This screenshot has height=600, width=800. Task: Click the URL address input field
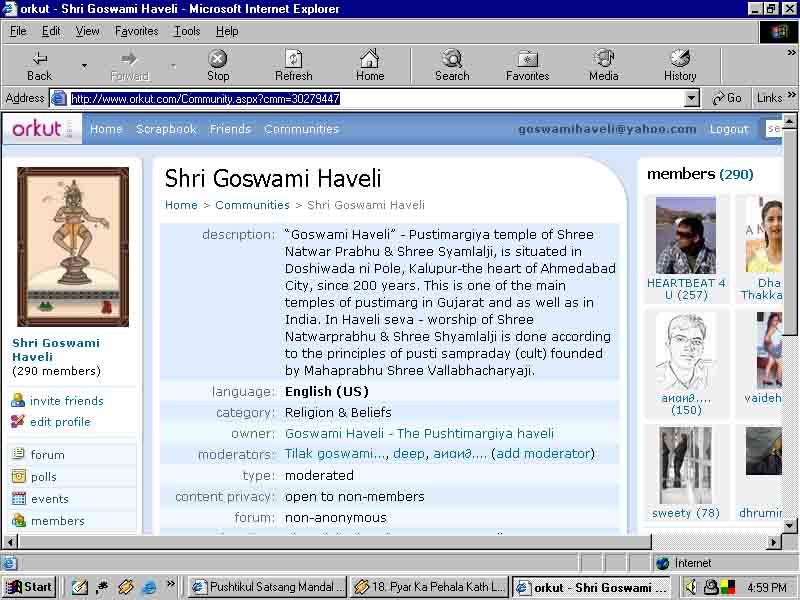(x=376, y=98)
